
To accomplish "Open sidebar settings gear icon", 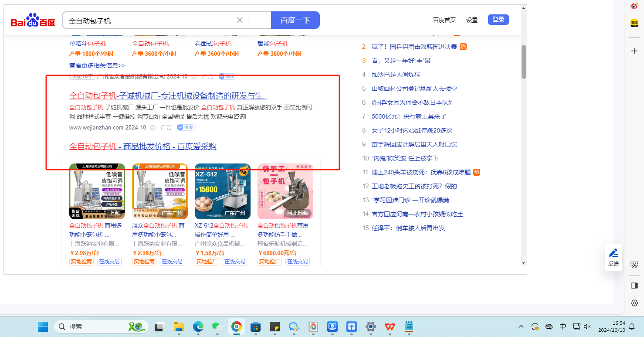I will [x=634, y=303].
